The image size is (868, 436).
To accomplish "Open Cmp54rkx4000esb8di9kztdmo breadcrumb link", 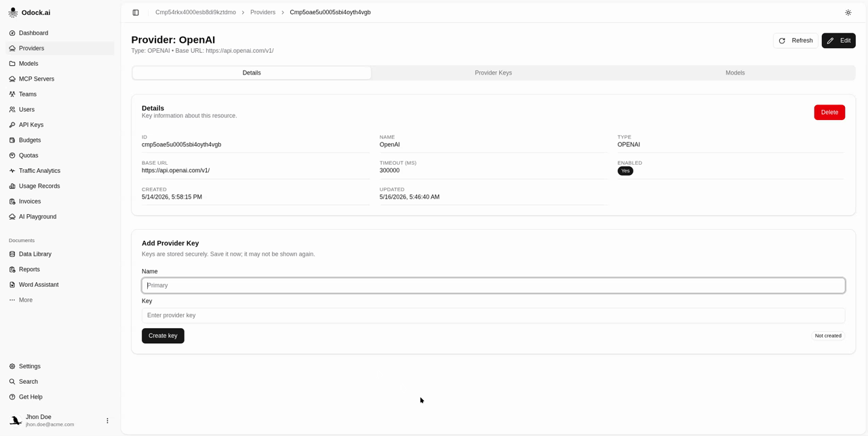I will point(195,12).
